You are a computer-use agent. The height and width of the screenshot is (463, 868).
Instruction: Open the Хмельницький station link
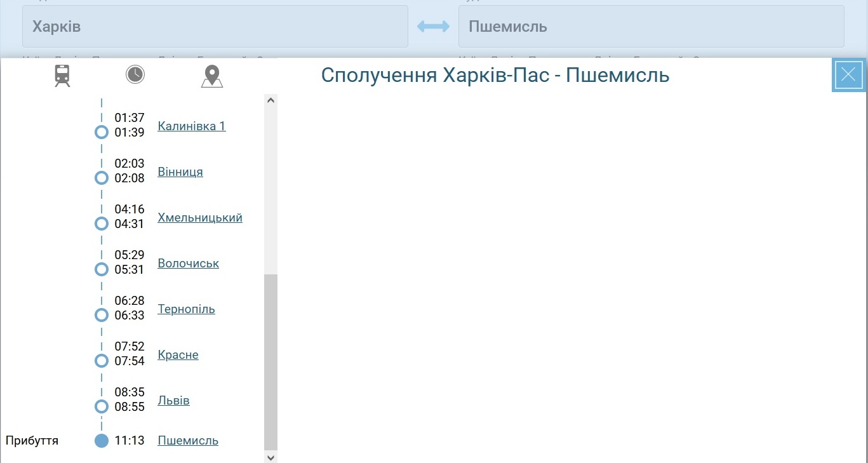pos(200,218)
